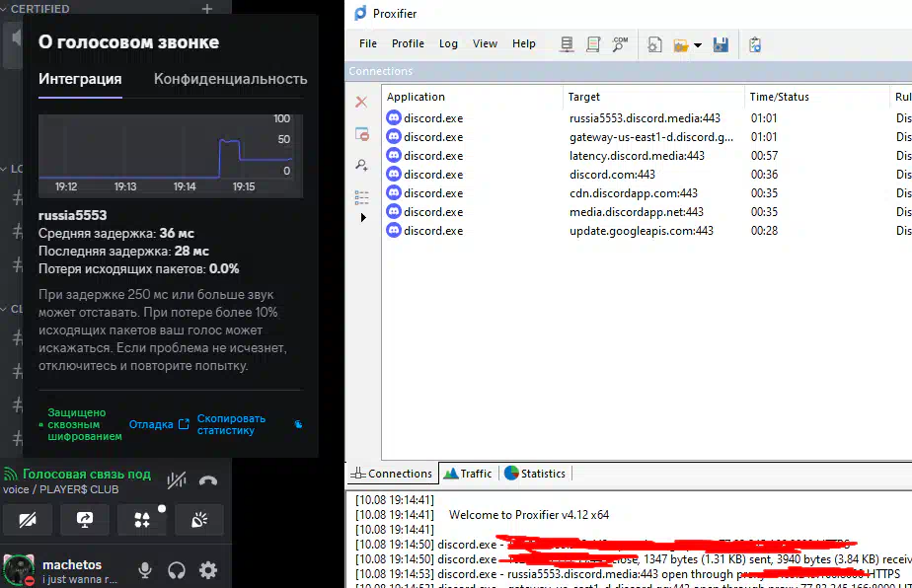912x588 pixels.
Task: Select the russia5553.discord.media:443 connection row
Action: (x=646, y=118)
